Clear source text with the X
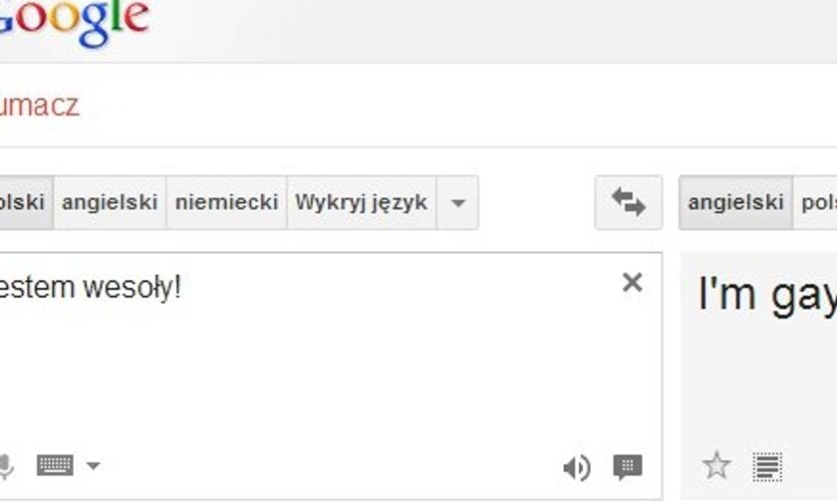Viewport: 837px width, 504px height. tap(632, 283)
